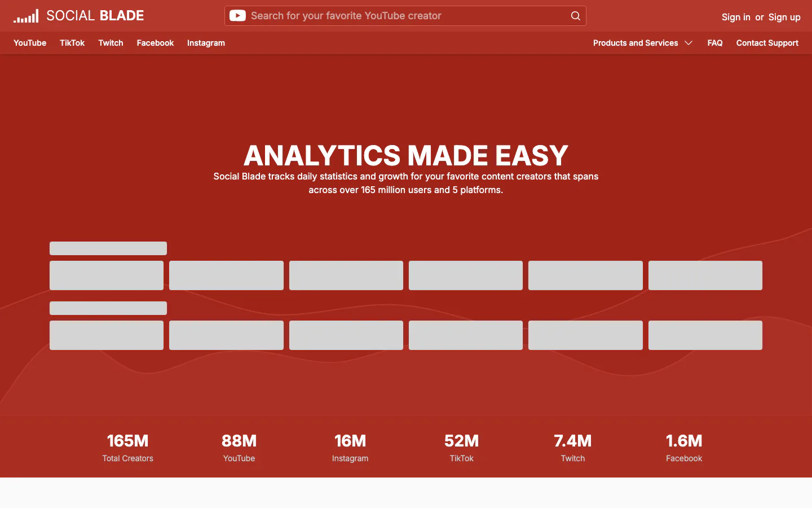Open the TikTok navigation tab

click(72, 43)
